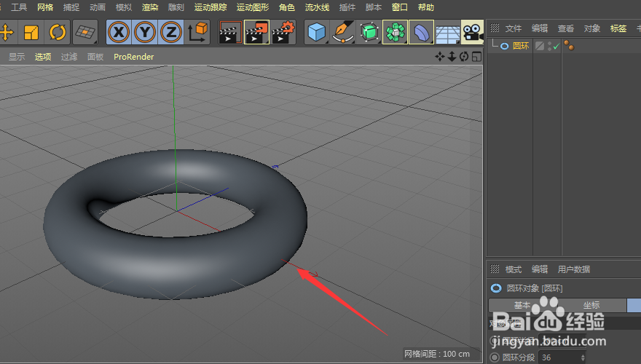Switch to the 基本 tab
The width and height of the screenshot is (641, 364).
coord(522,305)
